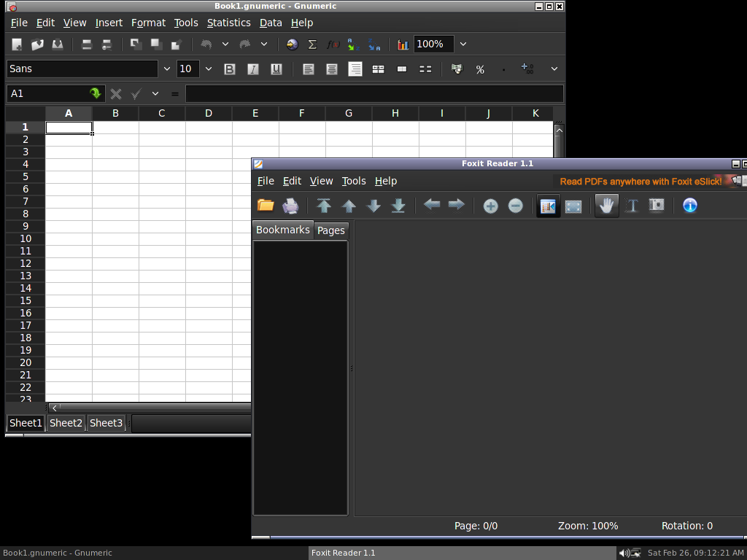Print the Gnumeric spreadsheet

coord(87,44)
